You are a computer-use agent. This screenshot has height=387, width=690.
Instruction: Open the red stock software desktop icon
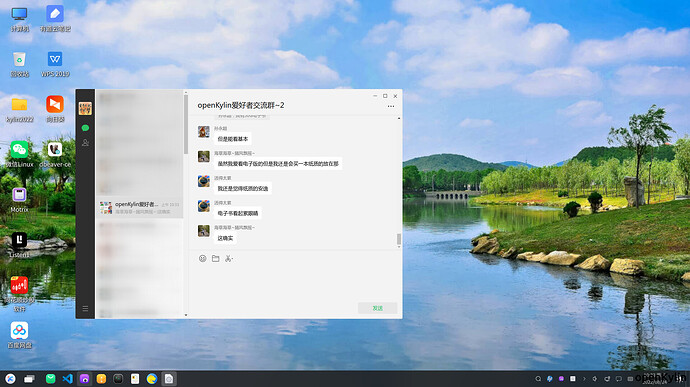(19, 294)
